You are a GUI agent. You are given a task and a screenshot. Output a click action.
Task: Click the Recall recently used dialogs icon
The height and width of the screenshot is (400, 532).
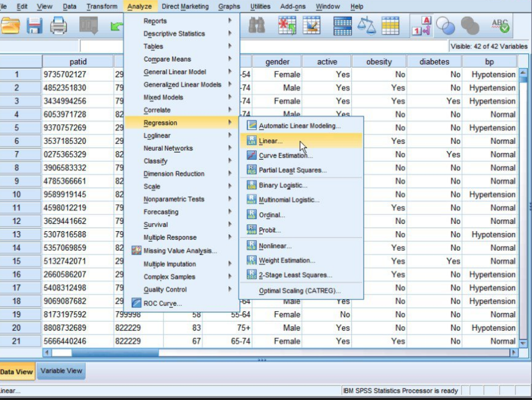point(88,26)
